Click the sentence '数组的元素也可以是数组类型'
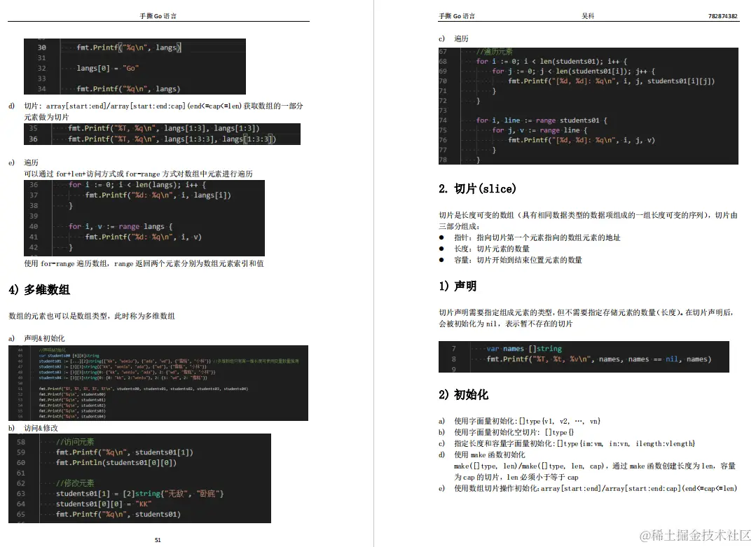 pos(92,316)
